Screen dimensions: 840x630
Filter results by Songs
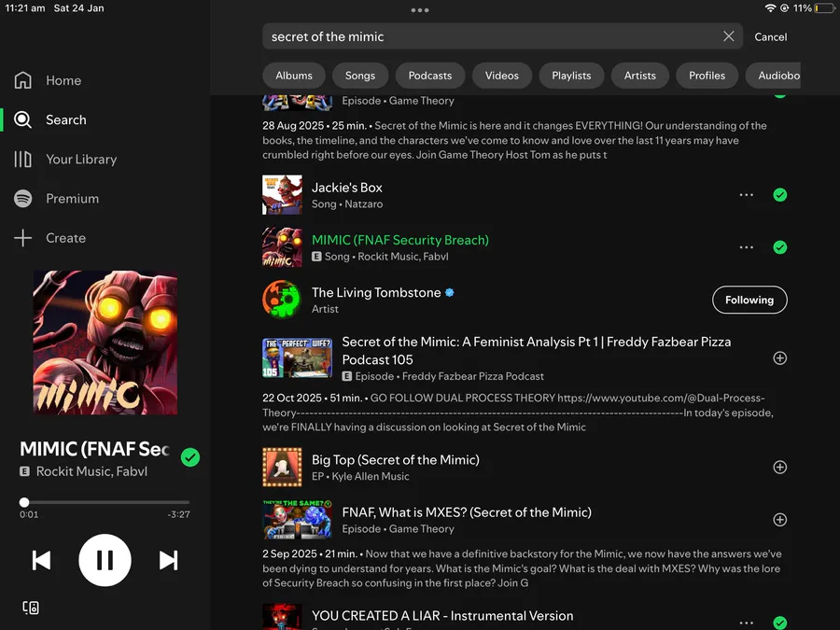360,76
